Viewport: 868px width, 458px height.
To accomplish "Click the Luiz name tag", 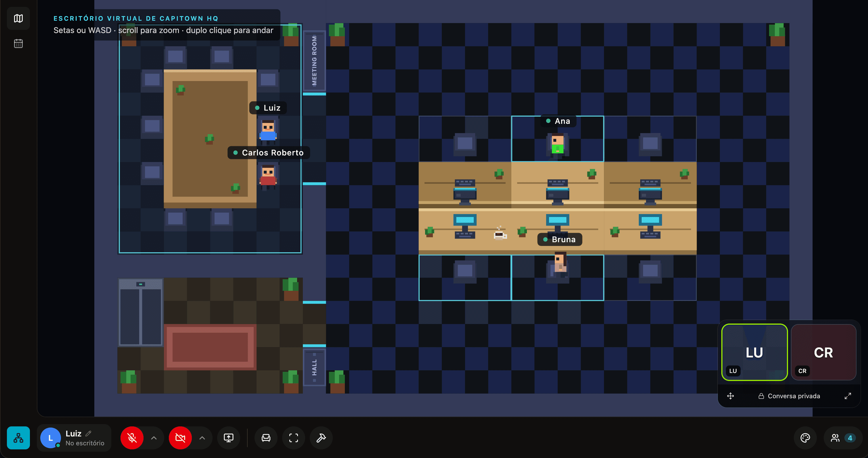I will pyautogui.click(x=268, y=108).
